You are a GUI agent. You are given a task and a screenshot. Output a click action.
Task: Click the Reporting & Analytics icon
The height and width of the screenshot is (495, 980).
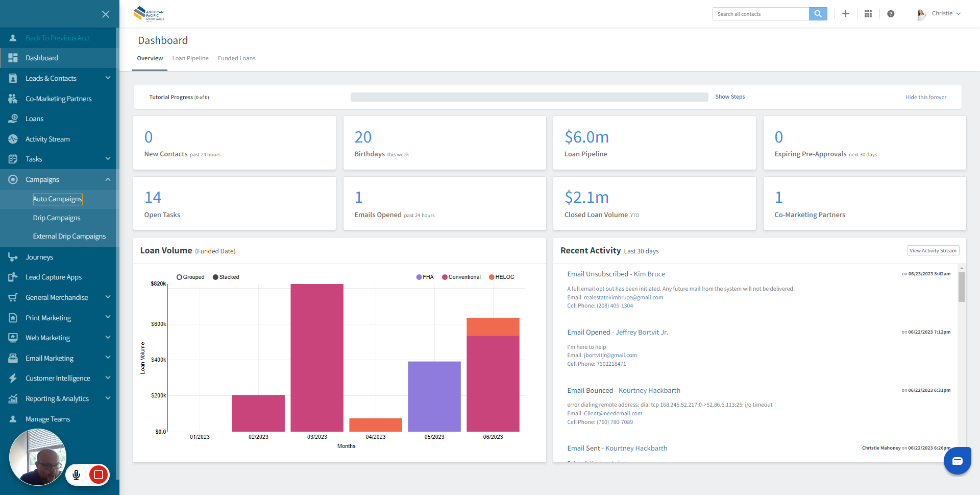13,398
